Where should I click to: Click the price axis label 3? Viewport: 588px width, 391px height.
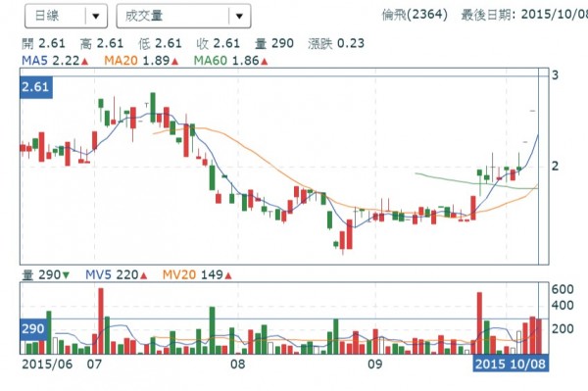(555, 75)
